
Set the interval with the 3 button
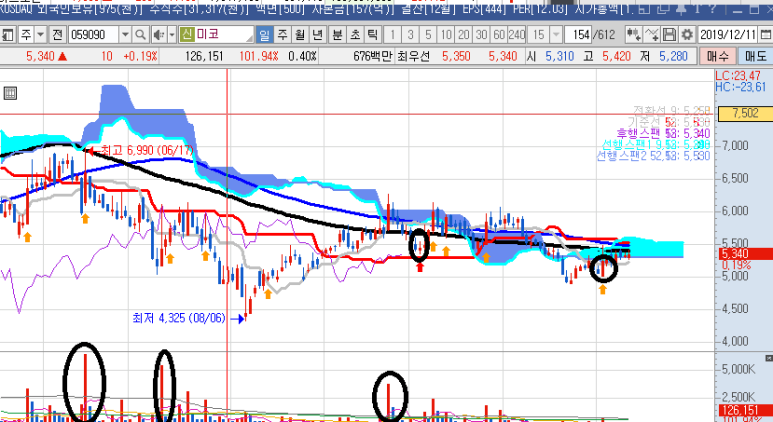point(410,35)
